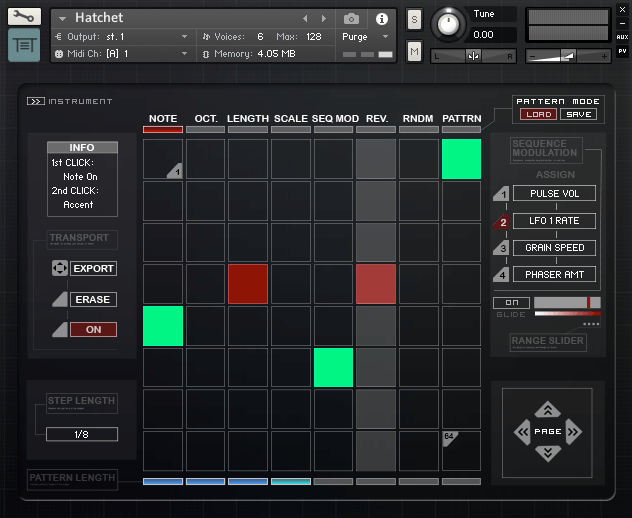The image size is (632, 518).
Task: Click the page down double-arrow icon
Action: tap(547, 454)
